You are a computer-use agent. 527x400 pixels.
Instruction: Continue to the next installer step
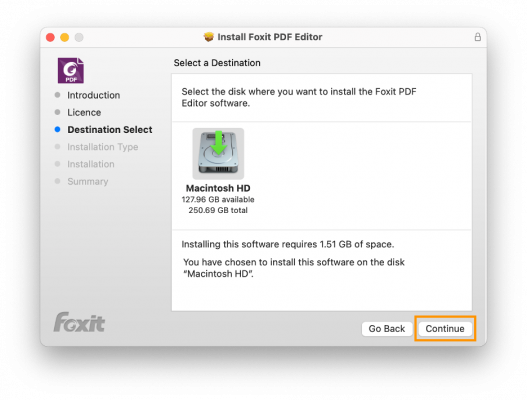click(445, 329)
